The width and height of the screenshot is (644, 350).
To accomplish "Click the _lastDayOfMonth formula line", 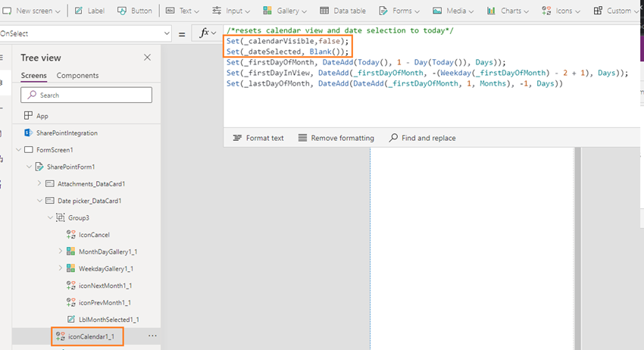I will [x=394, y=84].
